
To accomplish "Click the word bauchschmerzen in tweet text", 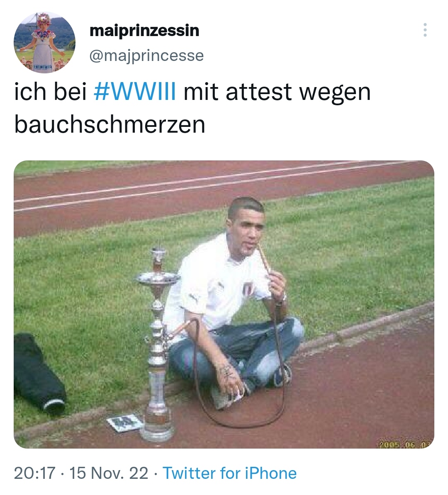I will tap(110, 124).
